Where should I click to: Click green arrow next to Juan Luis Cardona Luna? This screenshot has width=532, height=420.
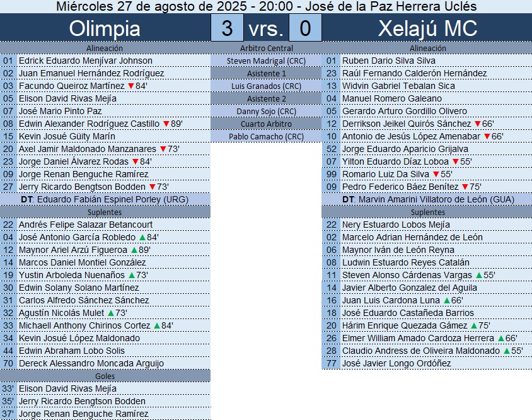447,300
